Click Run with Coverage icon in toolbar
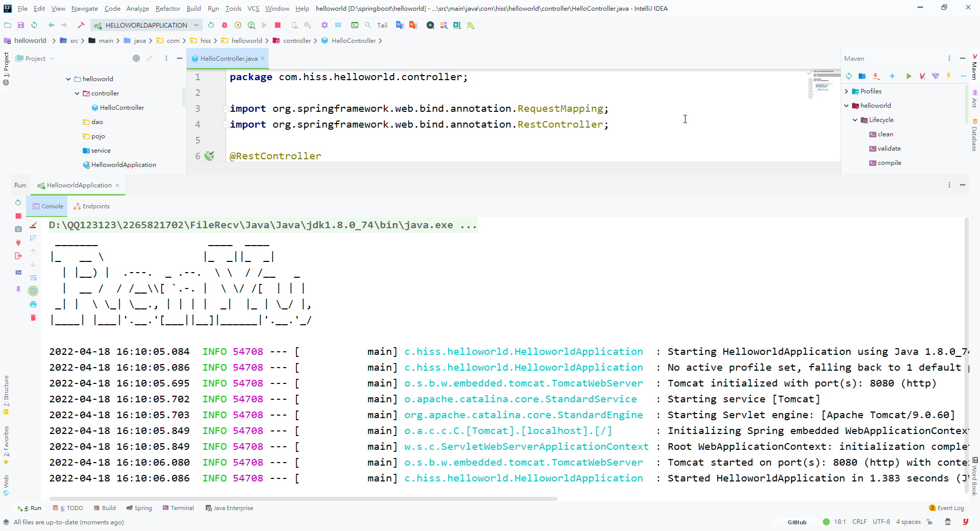The image size is (980, 531). click(x=238, y=25)
